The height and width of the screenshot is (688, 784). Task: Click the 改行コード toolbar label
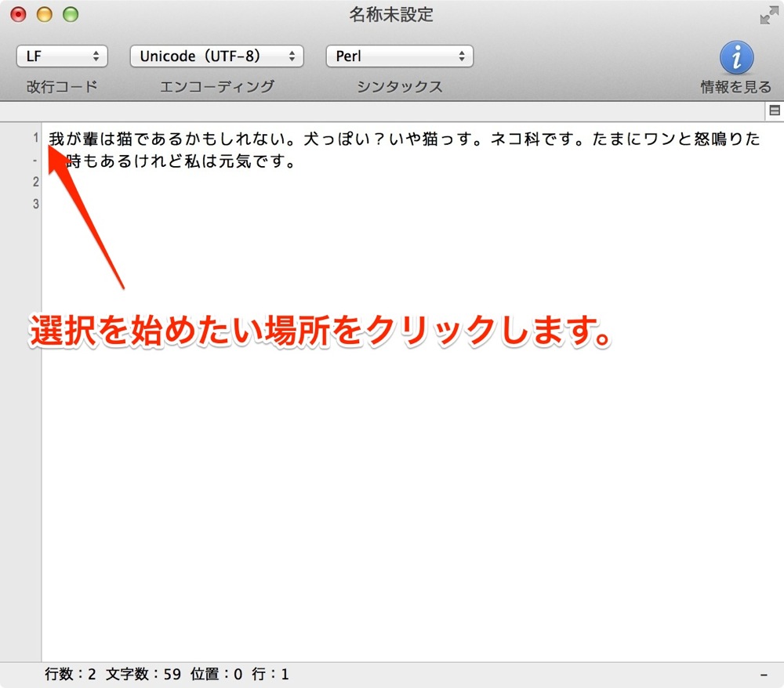pyautogui.click(x=62, y=86)
